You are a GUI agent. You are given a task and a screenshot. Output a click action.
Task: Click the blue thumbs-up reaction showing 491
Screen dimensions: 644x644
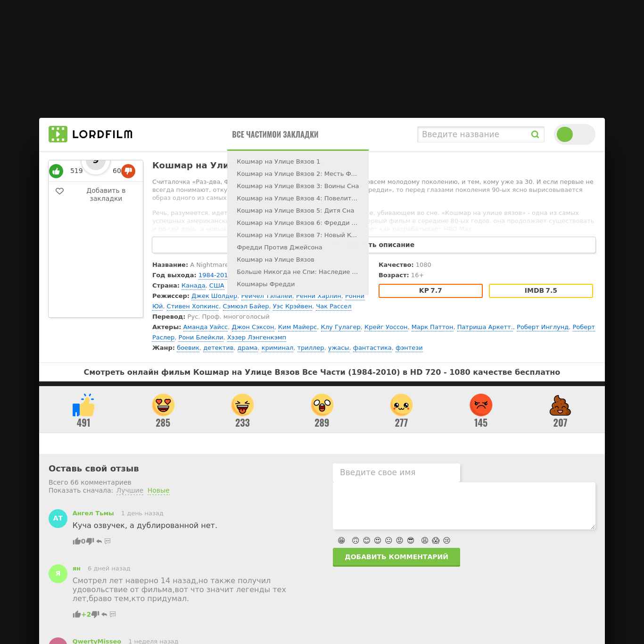[x=83, y=405]
